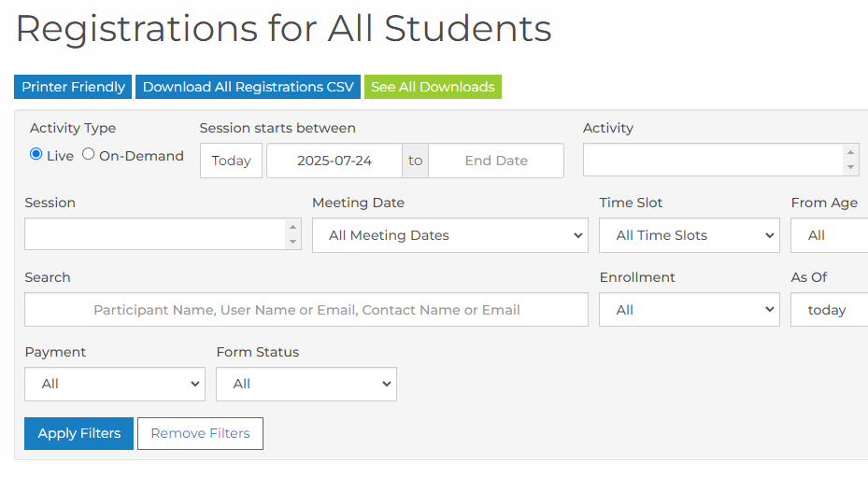Click the Session field up arrow
Screen dimensions: 868x477
292,227
